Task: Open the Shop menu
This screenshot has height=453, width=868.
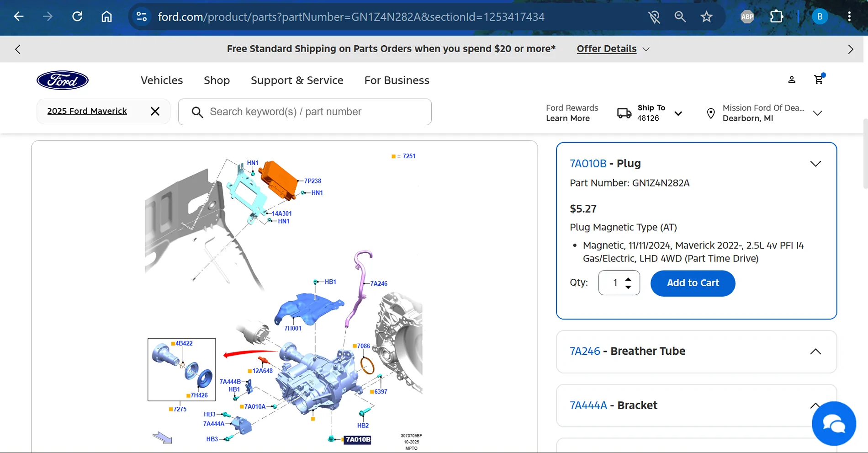Action: (217, 80)
